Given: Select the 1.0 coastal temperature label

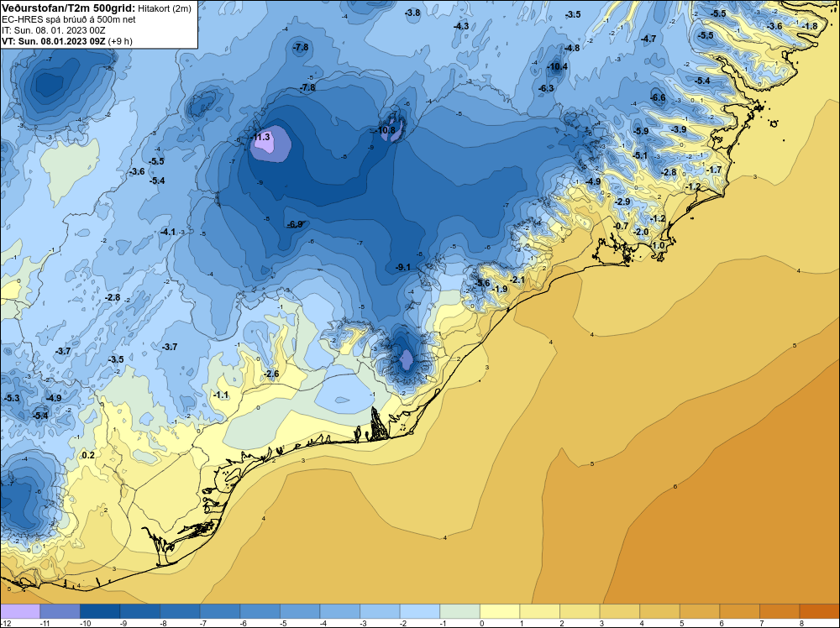Looking at the screenshot, I should point(658,245).
